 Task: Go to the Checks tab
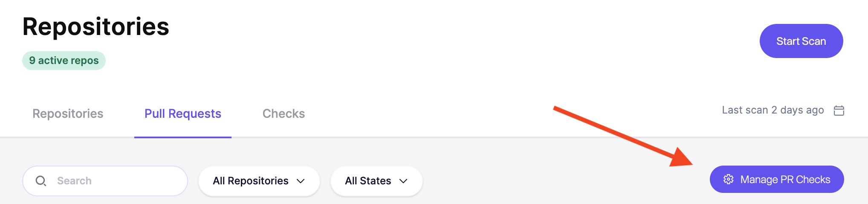284,114
